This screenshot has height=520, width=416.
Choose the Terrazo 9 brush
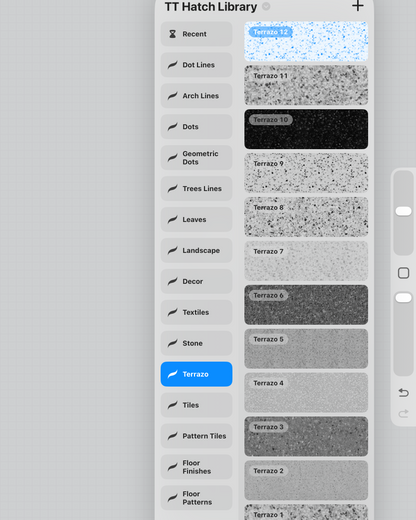coord(306,173)
